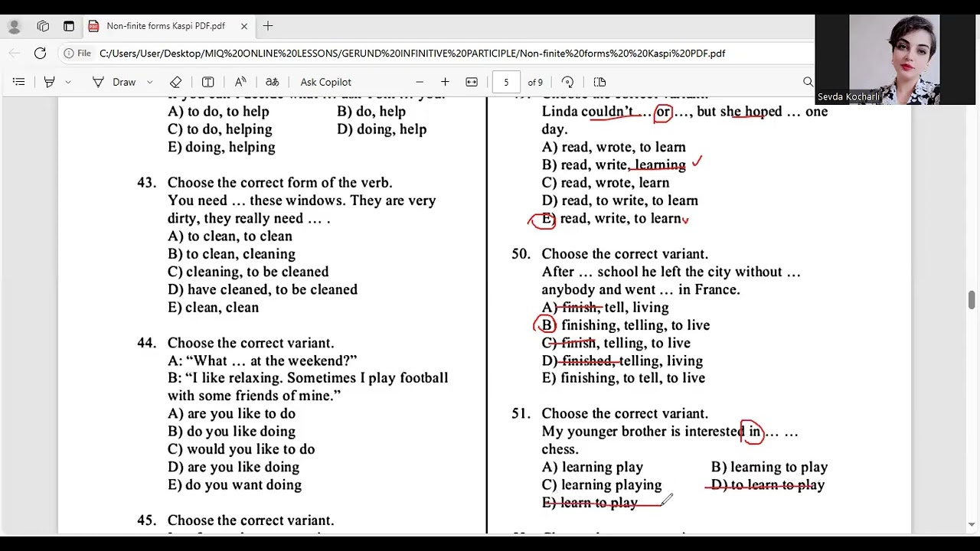Zoom out the PDF
Image resolution: width=980 pixels, height=551 pixels.
[x=420, y=82]
